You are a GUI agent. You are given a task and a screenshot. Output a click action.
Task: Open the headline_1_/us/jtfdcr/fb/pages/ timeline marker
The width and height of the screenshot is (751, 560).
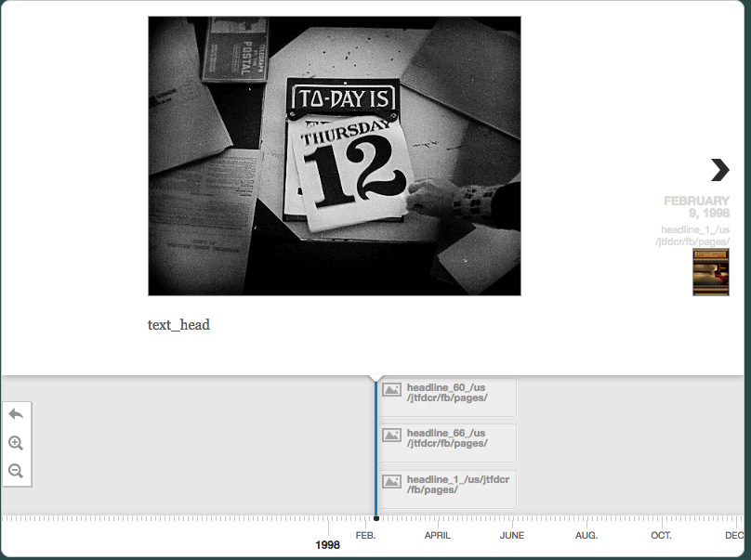447,489
